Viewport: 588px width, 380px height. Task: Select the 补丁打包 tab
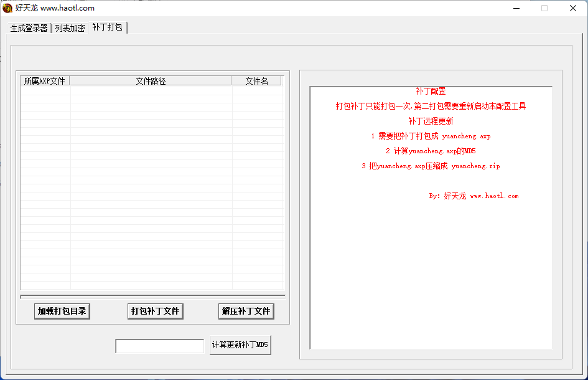tap(108, 27)
